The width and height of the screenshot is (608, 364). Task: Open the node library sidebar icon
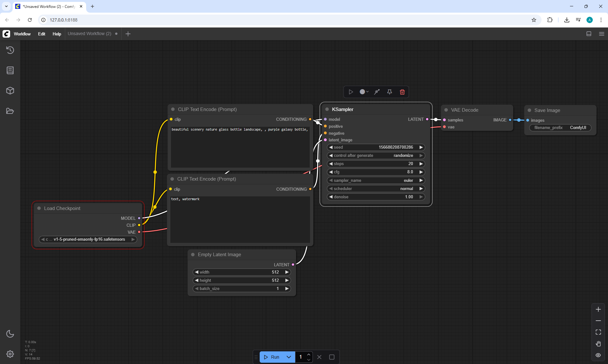coord(10,70)
